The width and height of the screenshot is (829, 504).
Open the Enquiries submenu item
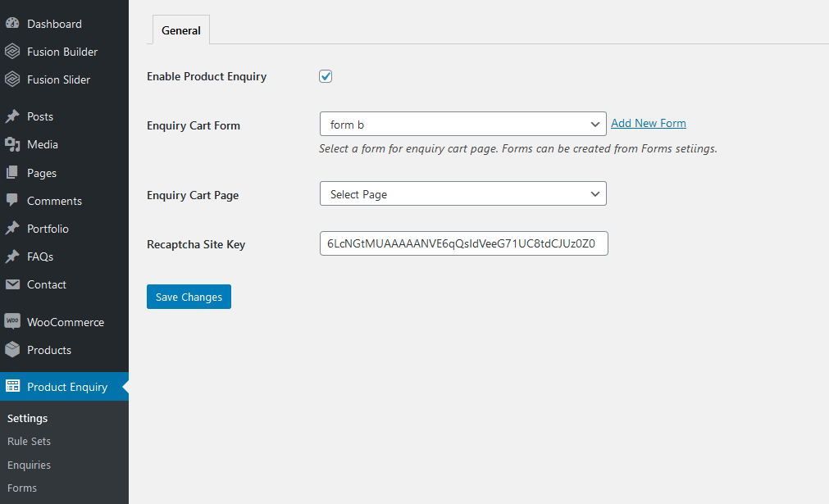[x=29, y=465]
